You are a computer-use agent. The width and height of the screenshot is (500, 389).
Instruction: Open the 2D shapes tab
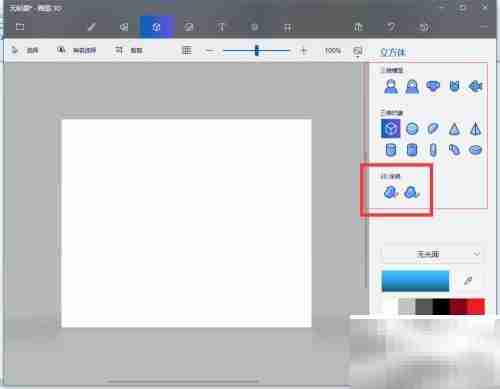click(124, 27)
